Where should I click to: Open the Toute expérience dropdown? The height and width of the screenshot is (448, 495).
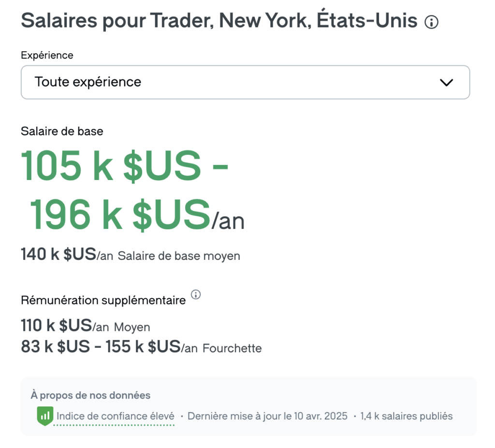coord(245,82)
